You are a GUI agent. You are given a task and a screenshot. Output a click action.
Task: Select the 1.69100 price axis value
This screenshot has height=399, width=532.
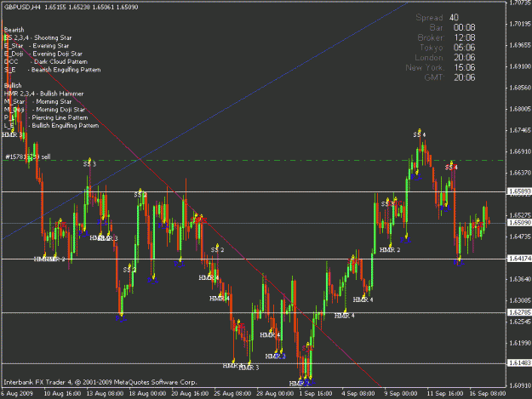point(520,66)
